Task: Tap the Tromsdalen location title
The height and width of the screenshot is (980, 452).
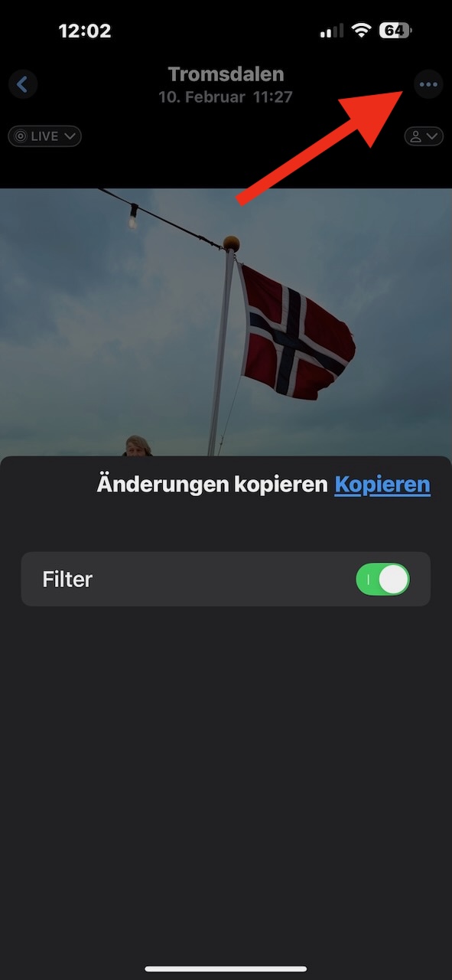Action: click(226, 74)
